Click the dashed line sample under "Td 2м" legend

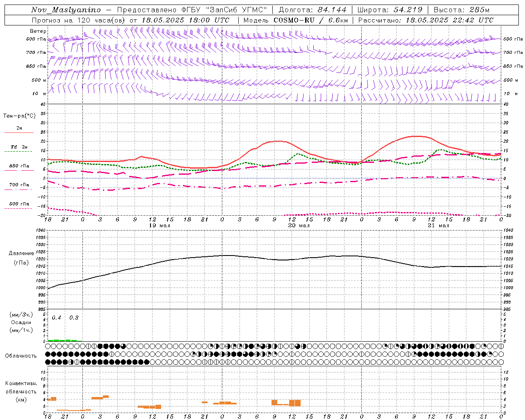pyautogui.click(x=19, y=152)
